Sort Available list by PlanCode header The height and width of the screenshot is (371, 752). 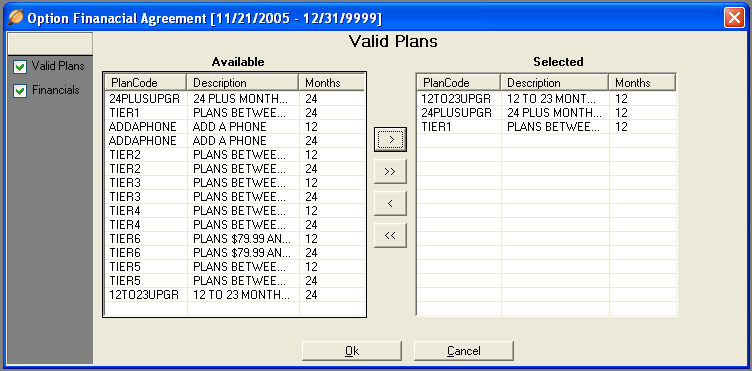point(145,82)
